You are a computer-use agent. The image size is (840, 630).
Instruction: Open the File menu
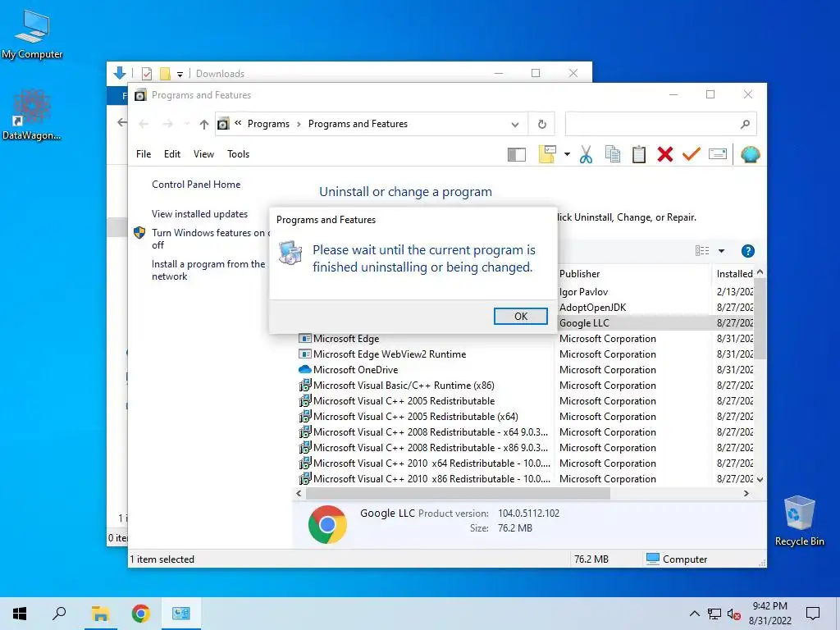[x=144, y=154]
